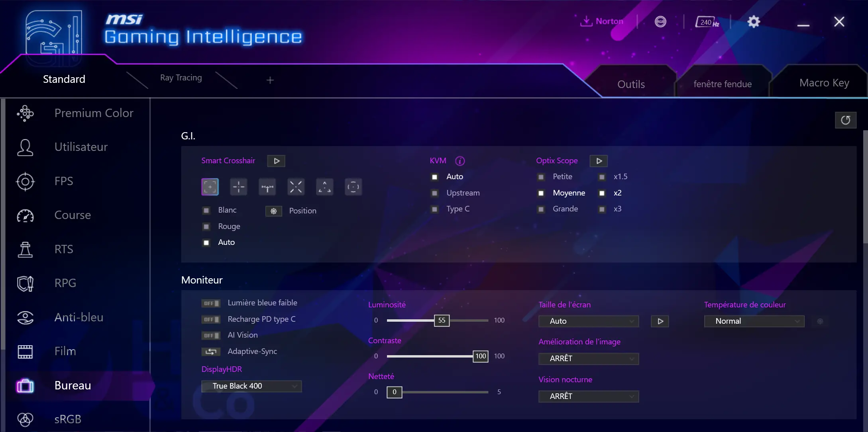The height and width of the screenshot is (432, 868).
Task: Select the Course racing profile icon
Action: coord(25,215)
